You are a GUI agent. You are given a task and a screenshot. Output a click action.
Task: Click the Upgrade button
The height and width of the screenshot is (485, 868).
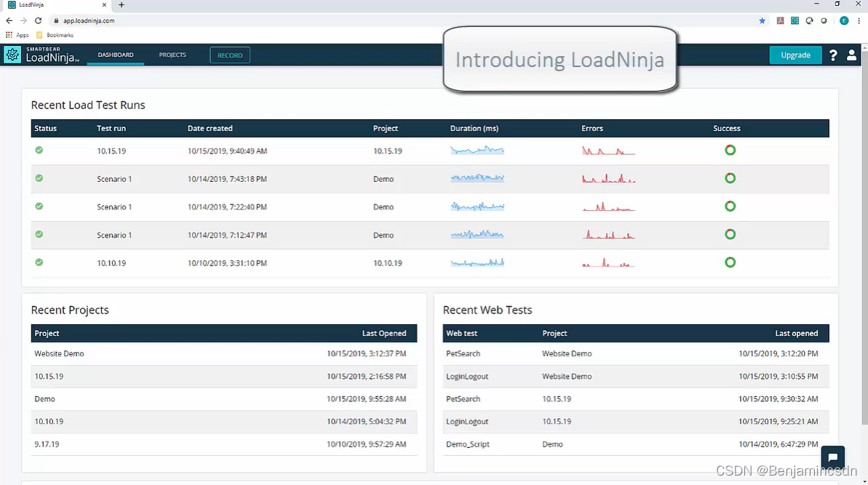[x=795, y=55]
